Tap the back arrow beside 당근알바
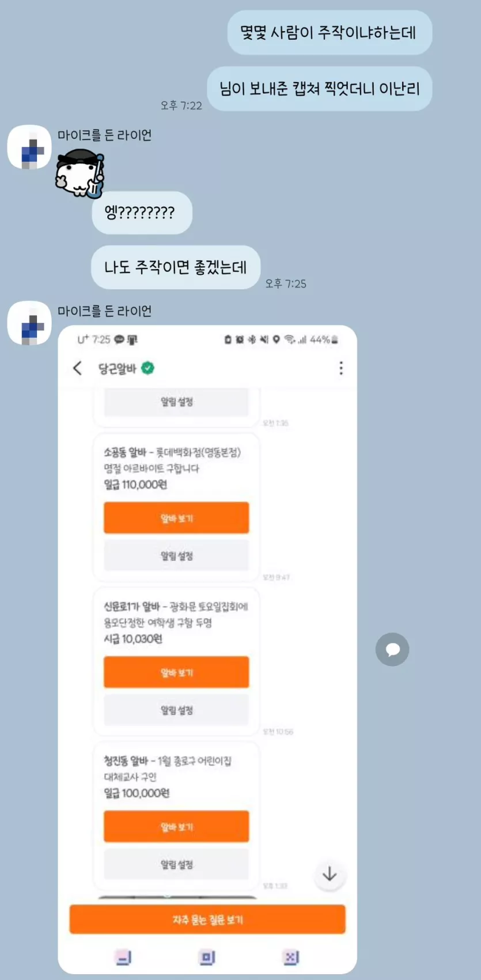Screen dimensions: 481x980 click(78, 368)
